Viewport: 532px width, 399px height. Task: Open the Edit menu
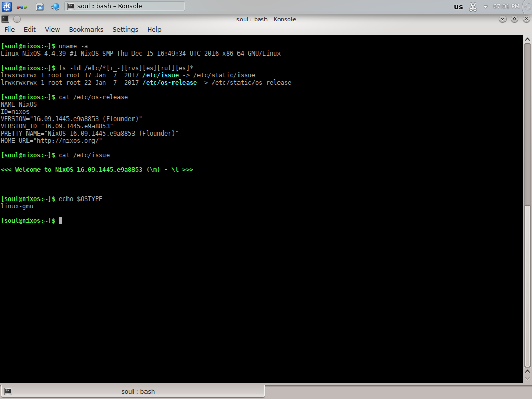pyautogui.click(x=30, y=30)
